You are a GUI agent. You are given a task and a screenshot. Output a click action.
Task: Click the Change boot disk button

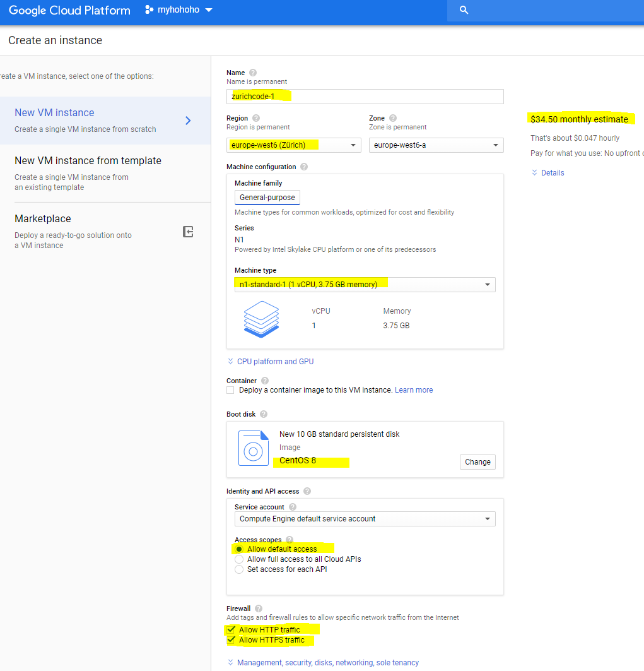coord(477,461)
